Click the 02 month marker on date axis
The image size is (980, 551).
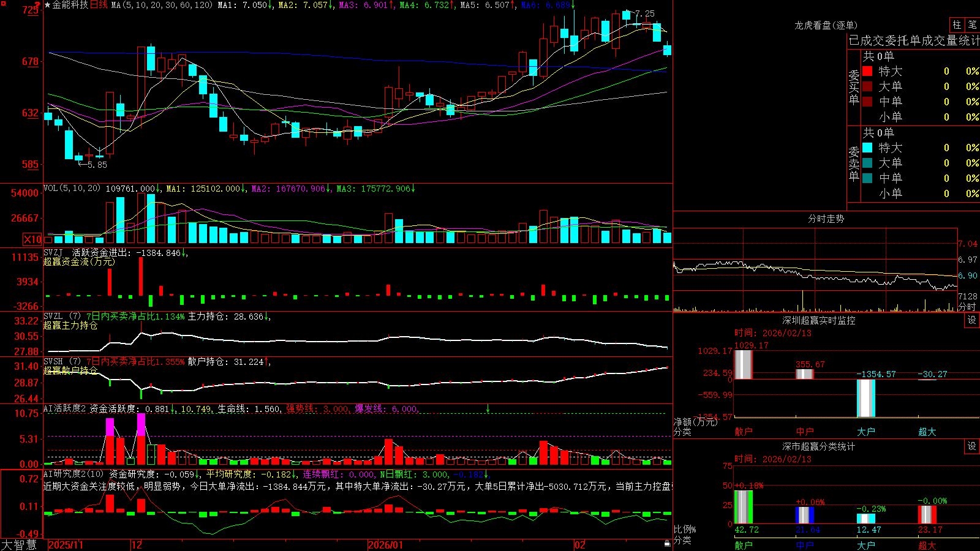pos(580,545)
